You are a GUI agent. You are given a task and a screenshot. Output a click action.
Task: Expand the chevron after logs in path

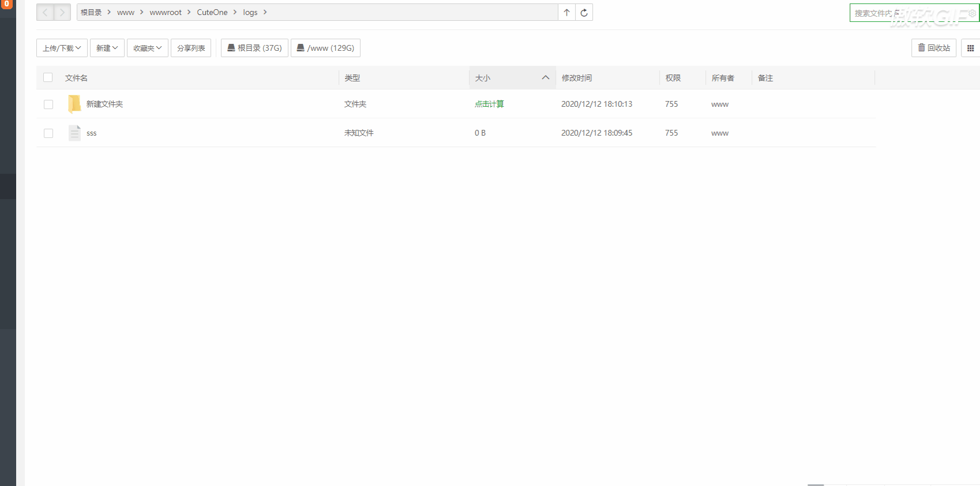tap(265, 12)
